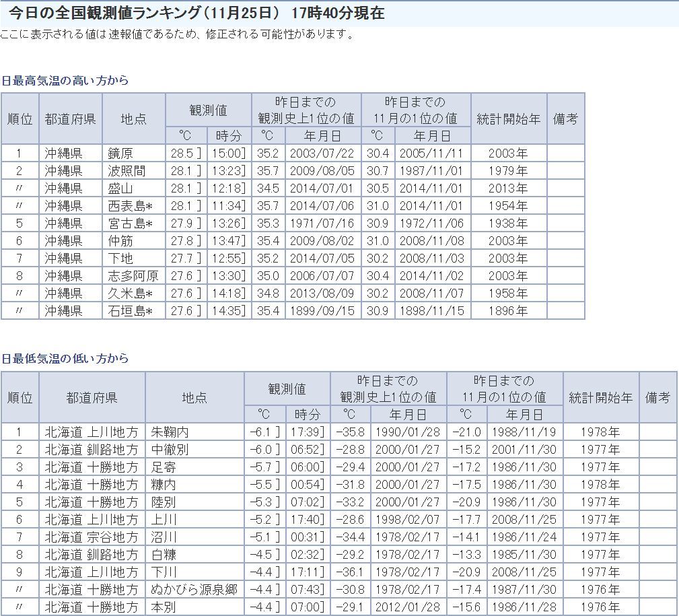Select station 久米島*

pyautogui.click(x=131, y=294)
